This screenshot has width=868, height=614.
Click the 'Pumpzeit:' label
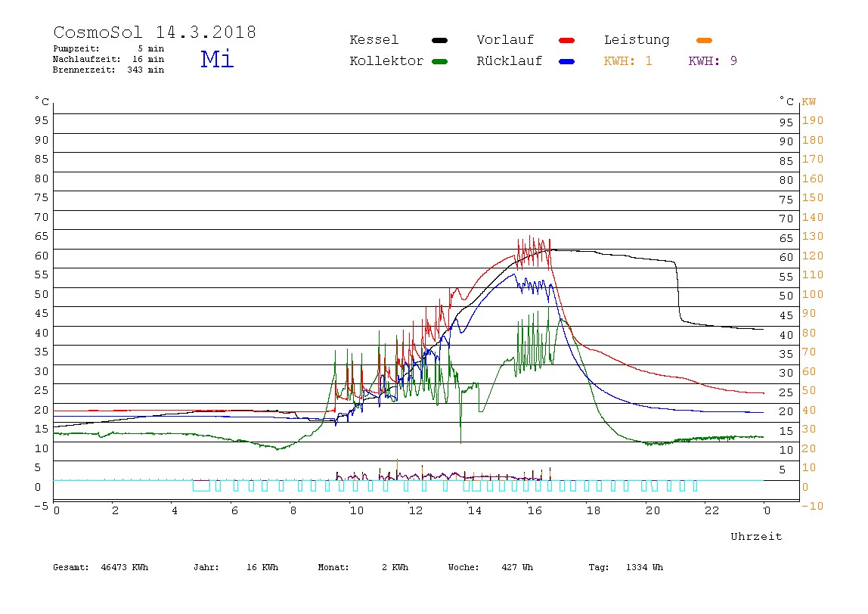[x=76, y=48]
